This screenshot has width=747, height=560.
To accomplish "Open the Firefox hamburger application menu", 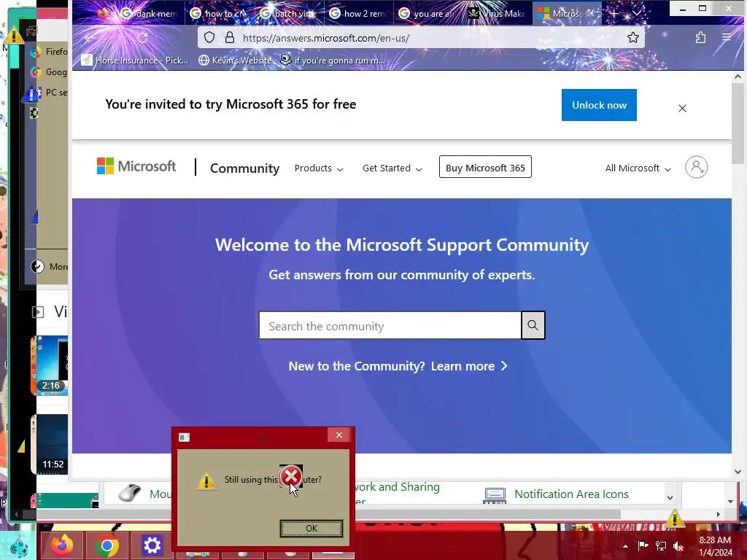I will coord(727,38).
